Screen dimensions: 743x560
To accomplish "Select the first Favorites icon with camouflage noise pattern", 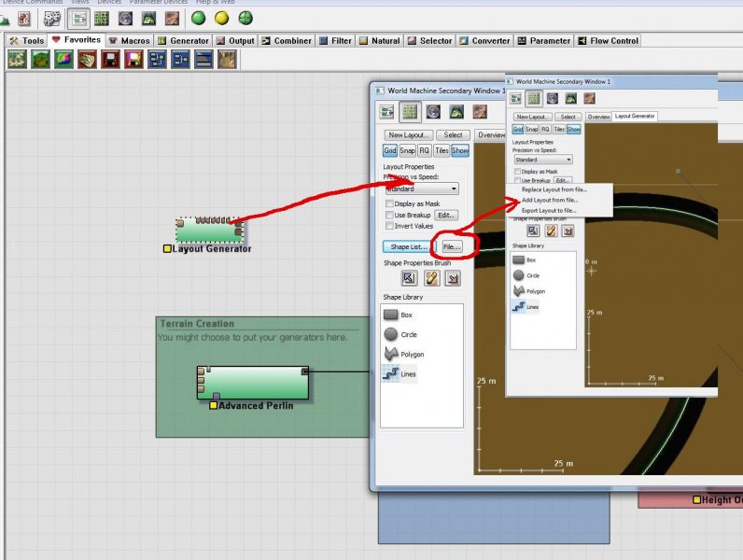I will (17, 60).
